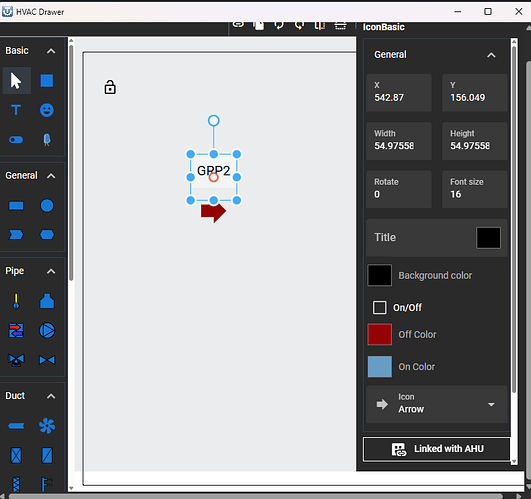Pick the smiley face icon tool
This screenshot has width=531, height=499.
(47, 110)
